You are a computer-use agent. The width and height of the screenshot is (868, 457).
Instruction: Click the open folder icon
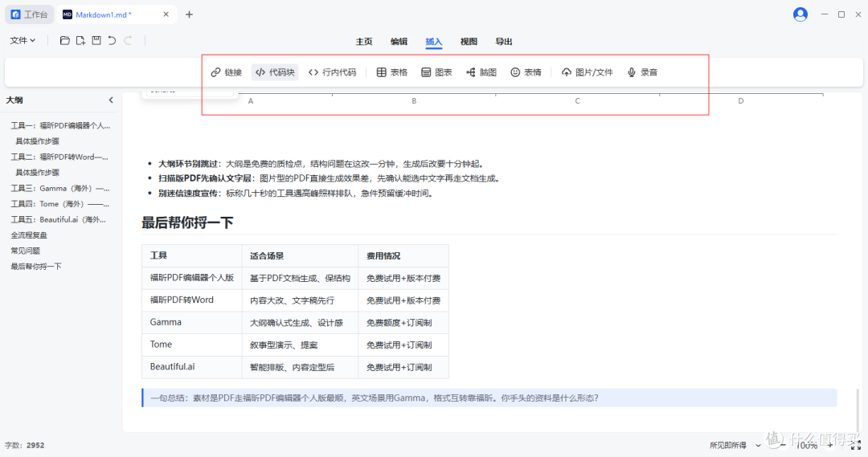[65, 40]
